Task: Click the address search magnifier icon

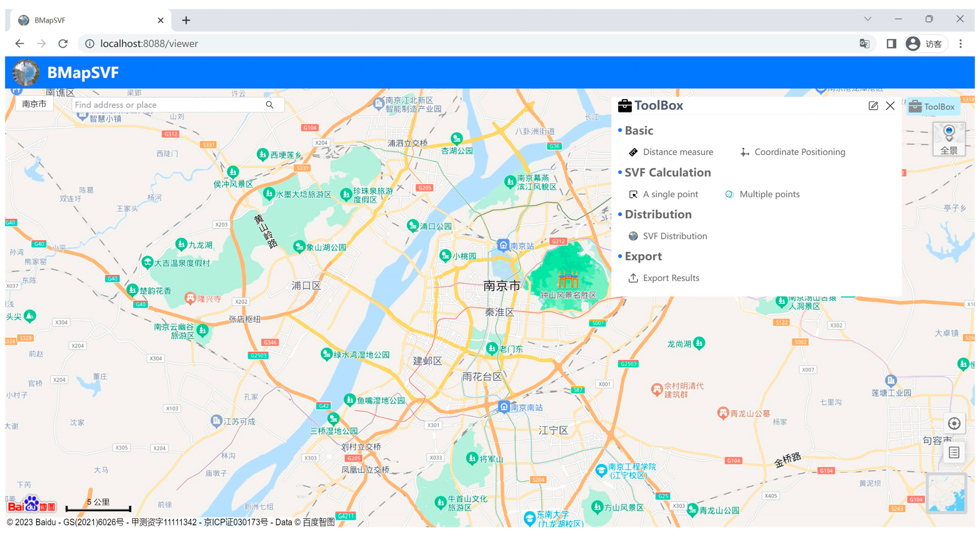Action: [x=269, y=105]
